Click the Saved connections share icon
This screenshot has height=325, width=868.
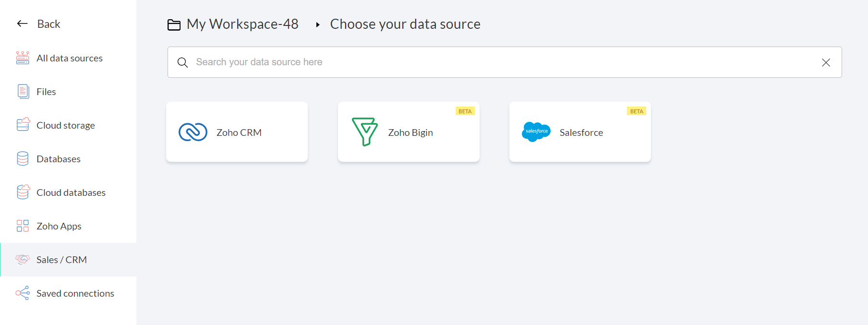point(23,293)
